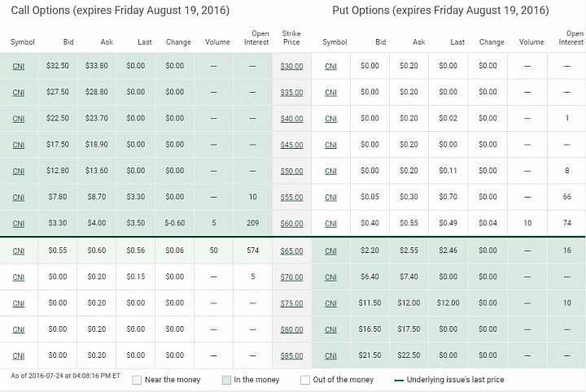This screenshot has height=392, width=586.
Task: Select the $85.00 strike price link
Action: tap(291, 355)
